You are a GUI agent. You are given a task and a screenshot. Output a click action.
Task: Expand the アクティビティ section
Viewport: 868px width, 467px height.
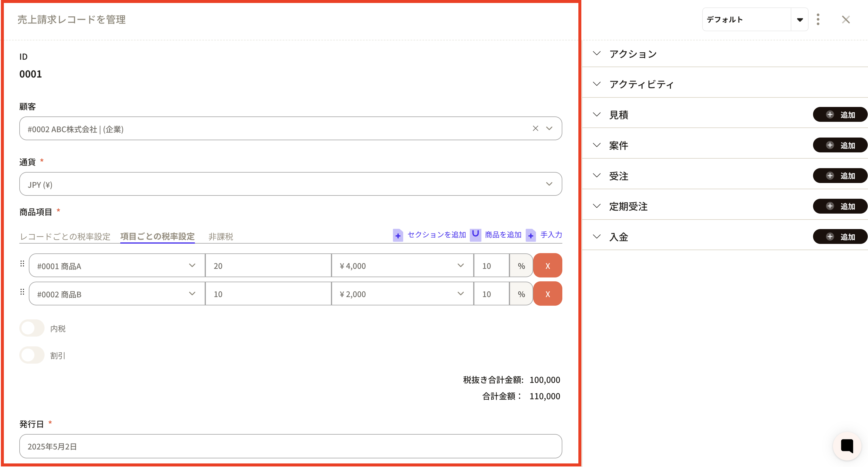click(641, 84)
